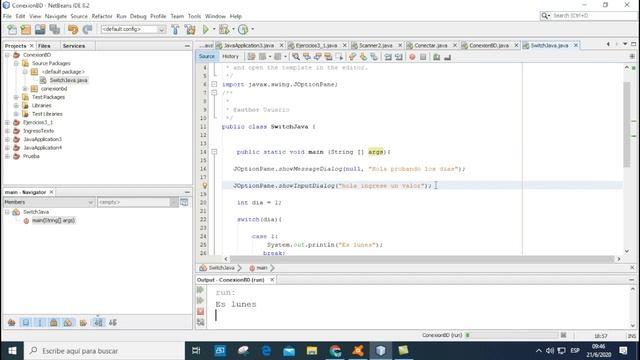Click the Stop Macro Recording icon

[x=423, y=57]
